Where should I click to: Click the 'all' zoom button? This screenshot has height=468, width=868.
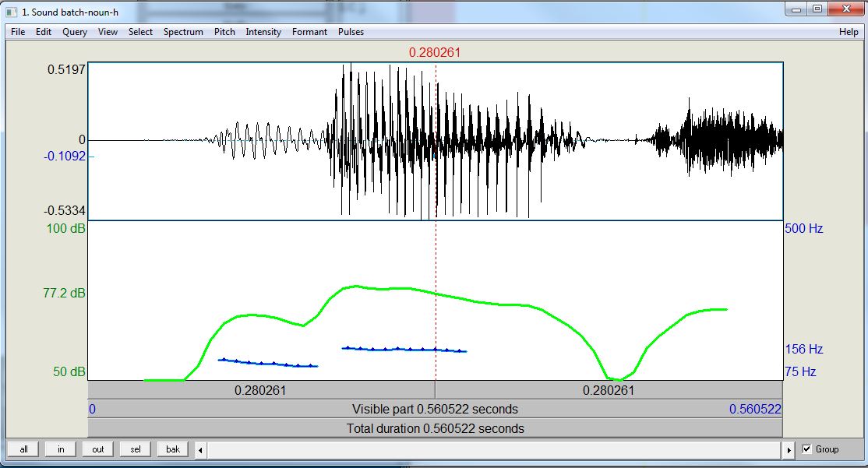point(24,449)
